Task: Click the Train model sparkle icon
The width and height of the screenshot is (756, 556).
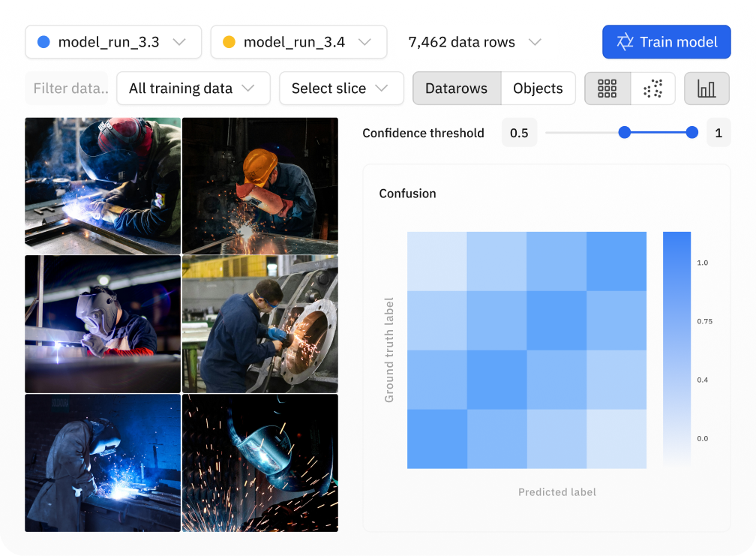Action: (625, 42)
